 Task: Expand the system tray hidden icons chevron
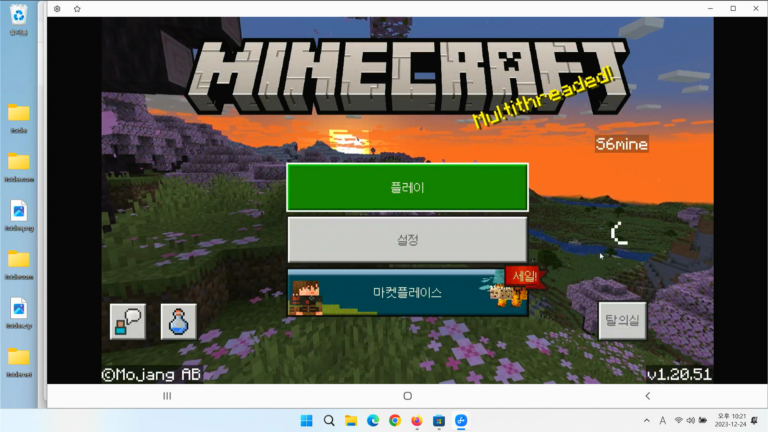point(646,421)
